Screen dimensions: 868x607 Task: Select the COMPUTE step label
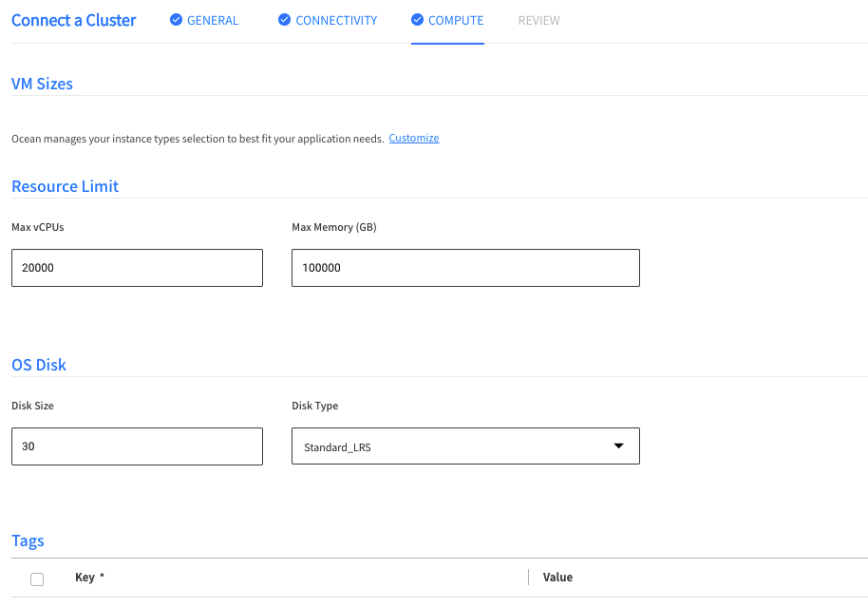pyautogui.click(x=456, y=20)
